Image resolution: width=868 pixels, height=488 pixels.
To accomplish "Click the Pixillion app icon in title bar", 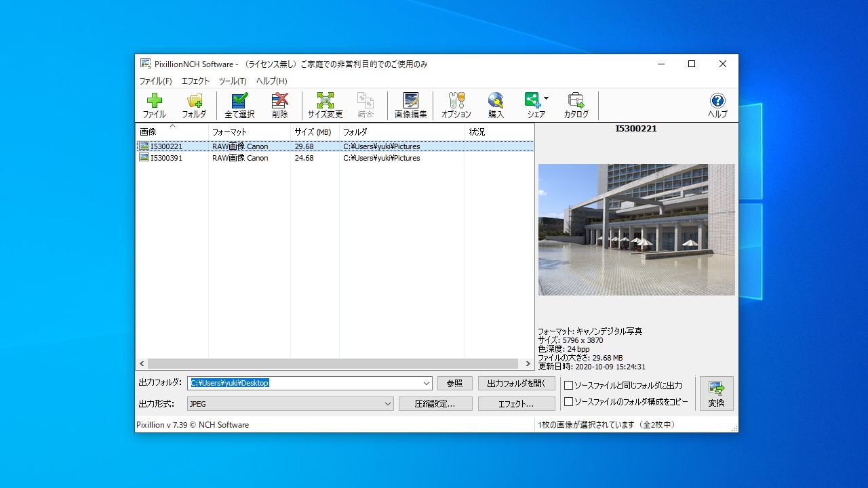I will 146,64.
